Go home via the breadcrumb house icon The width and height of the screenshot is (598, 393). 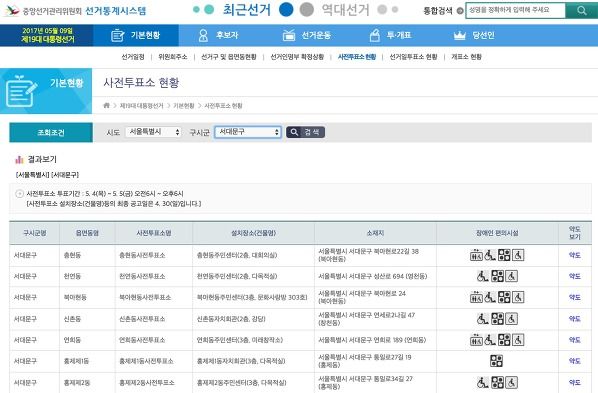(x=106, y=106)
